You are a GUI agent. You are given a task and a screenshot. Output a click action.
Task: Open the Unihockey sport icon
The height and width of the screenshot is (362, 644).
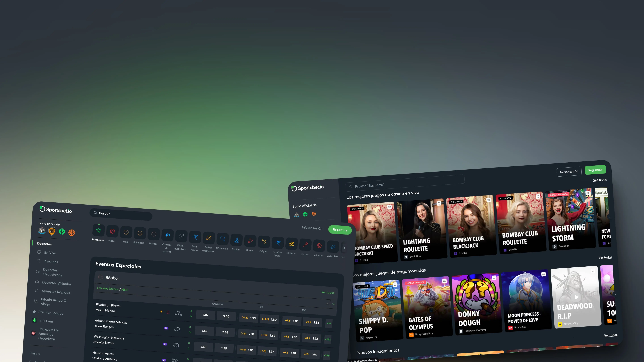333,247
